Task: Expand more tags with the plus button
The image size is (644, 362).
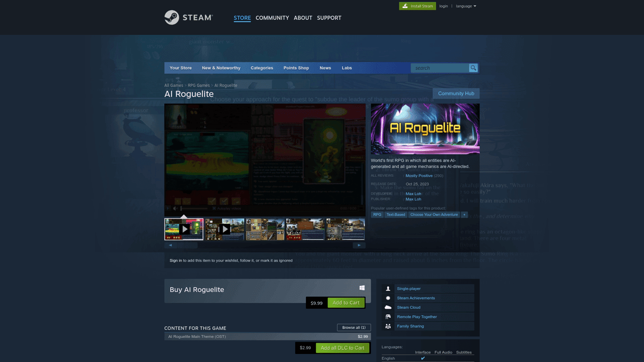Action: pyautogui.click(x=464, y=214)
